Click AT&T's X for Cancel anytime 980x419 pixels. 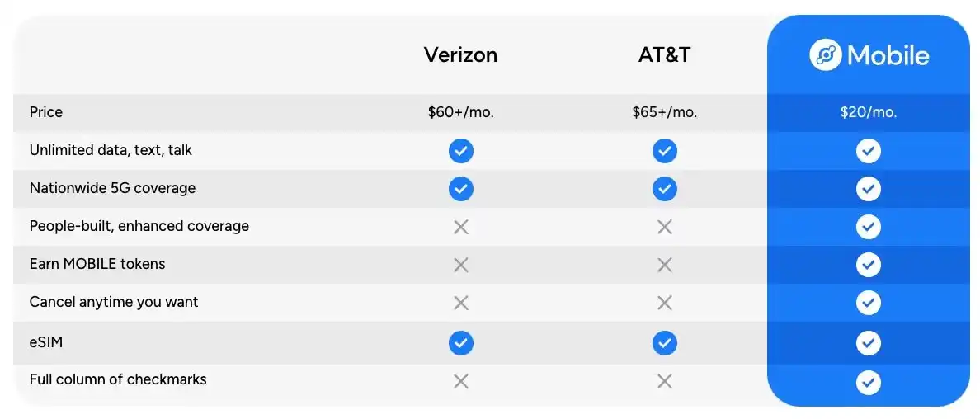664,303
